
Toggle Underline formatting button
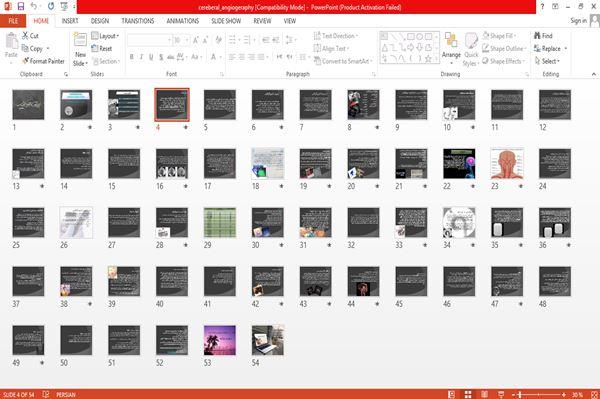151,57
